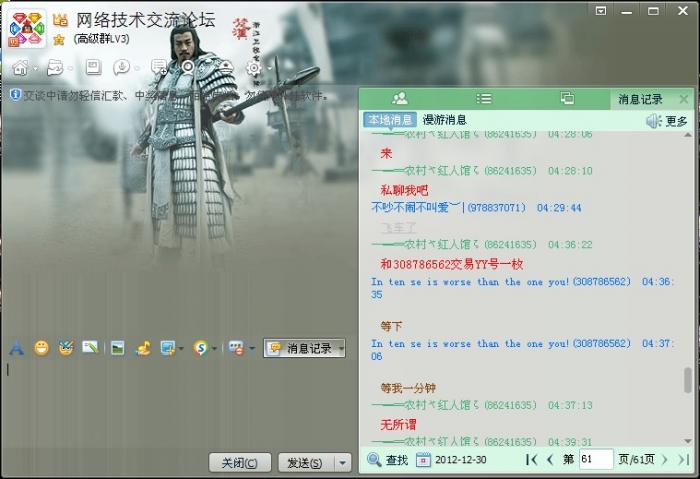The width and height of the screenshot is (700, 479).
Task: Expand the shared files dropdown arrow
Action: [70, 69]
